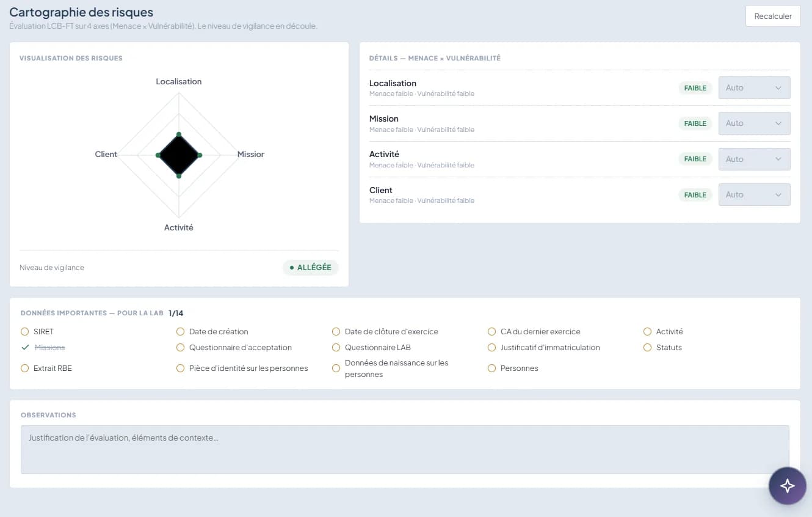The image size is (812, 517).
Task: Check the Extrait RBE circle
Action: (x=25, y=369)
